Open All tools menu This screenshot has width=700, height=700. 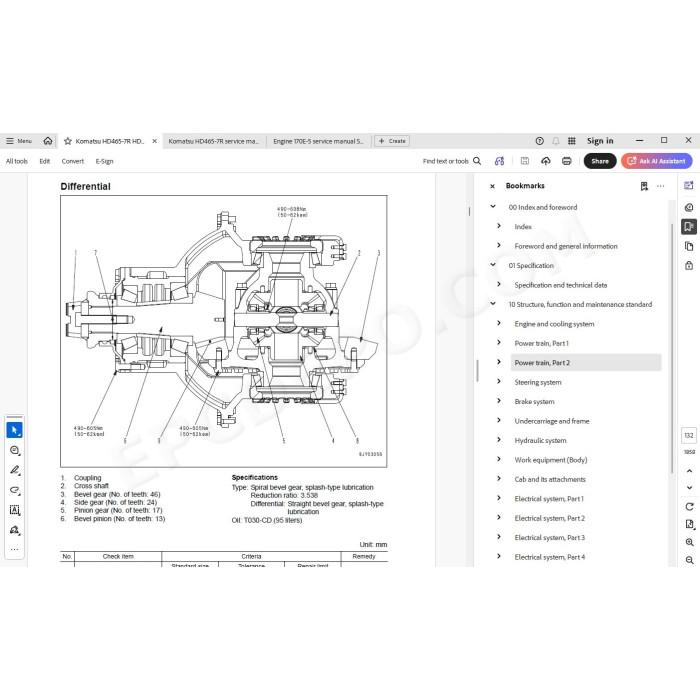(17, 161)
